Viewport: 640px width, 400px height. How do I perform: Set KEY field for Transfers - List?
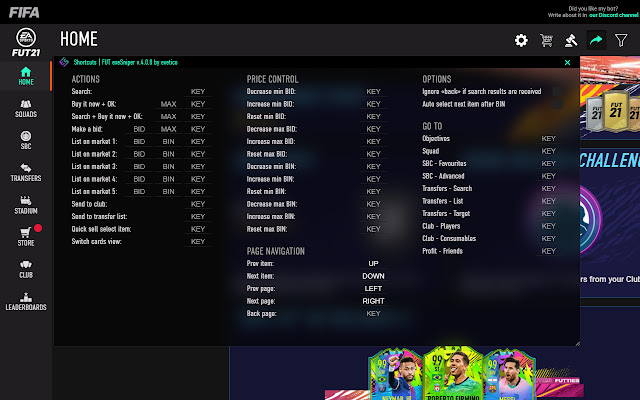pos(549,201)
